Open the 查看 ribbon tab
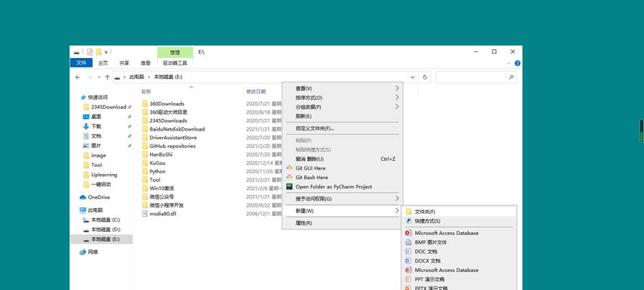This screenshot has height=290, width=644. 146,63
